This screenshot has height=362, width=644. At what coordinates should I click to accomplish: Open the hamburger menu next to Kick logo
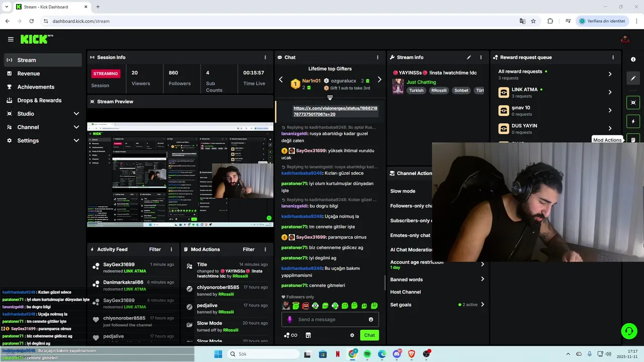[11, 39]
